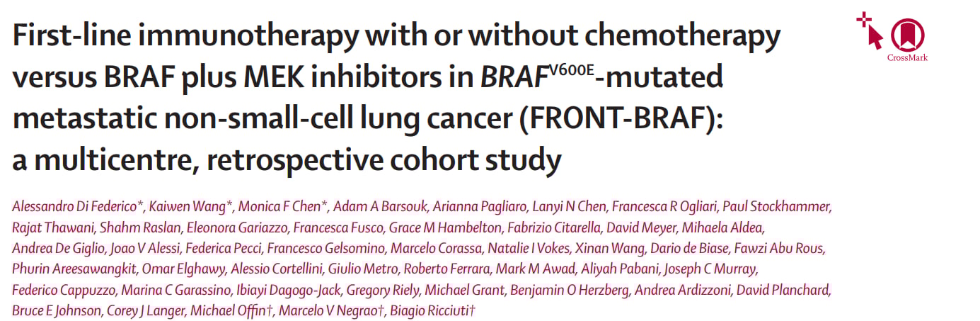The height and width of the screenshot is (321, 980).
Task: Click author Andrea De Giglio
Action: 53,249
